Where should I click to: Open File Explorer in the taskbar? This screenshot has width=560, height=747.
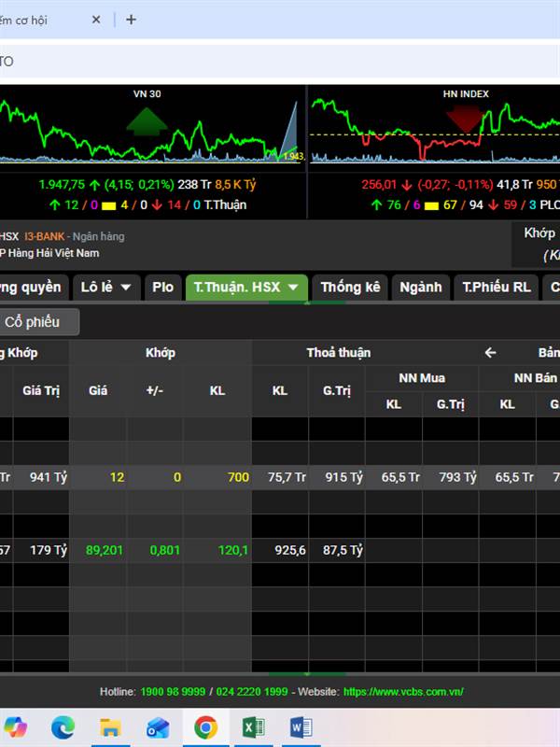point(110,727)
